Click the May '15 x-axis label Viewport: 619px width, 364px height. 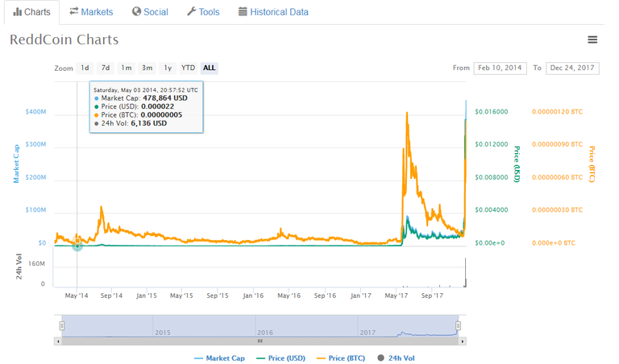[x=181, y=296]
